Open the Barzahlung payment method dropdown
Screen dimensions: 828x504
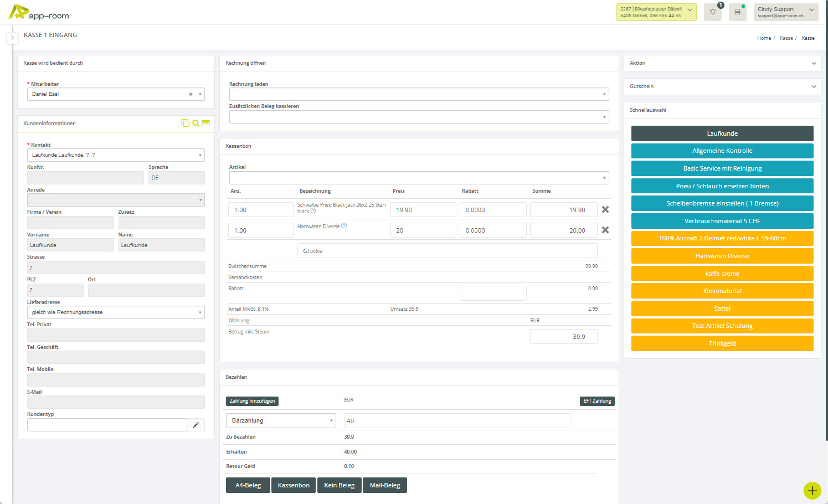click(281, 420)
